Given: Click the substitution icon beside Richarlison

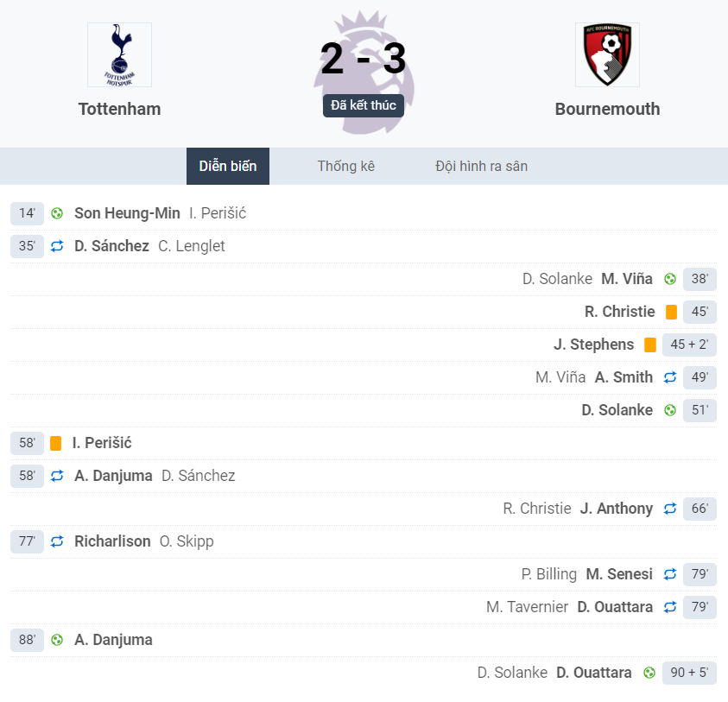Looking at the screenshot, I should (57, 541).
